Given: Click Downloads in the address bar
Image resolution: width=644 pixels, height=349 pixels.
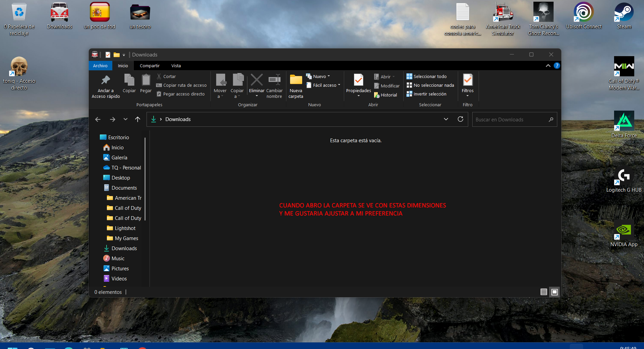Looking at the screenshot, I should [x=178, y=119].
